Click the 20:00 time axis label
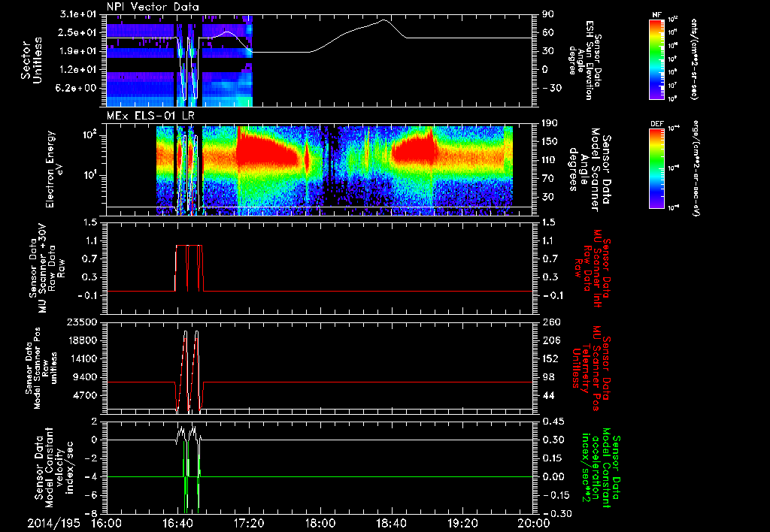 pyautogui.click(x=534, y=523)
